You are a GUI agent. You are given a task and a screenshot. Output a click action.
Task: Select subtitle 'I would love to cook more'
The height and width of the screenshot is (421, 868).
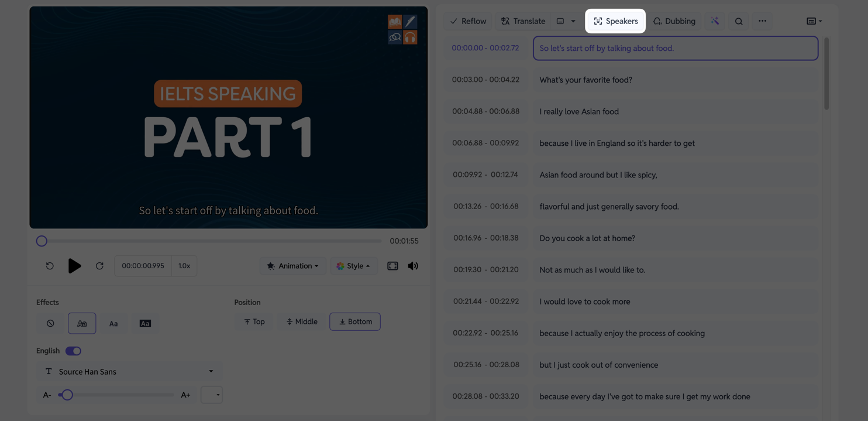pos(676,301)
